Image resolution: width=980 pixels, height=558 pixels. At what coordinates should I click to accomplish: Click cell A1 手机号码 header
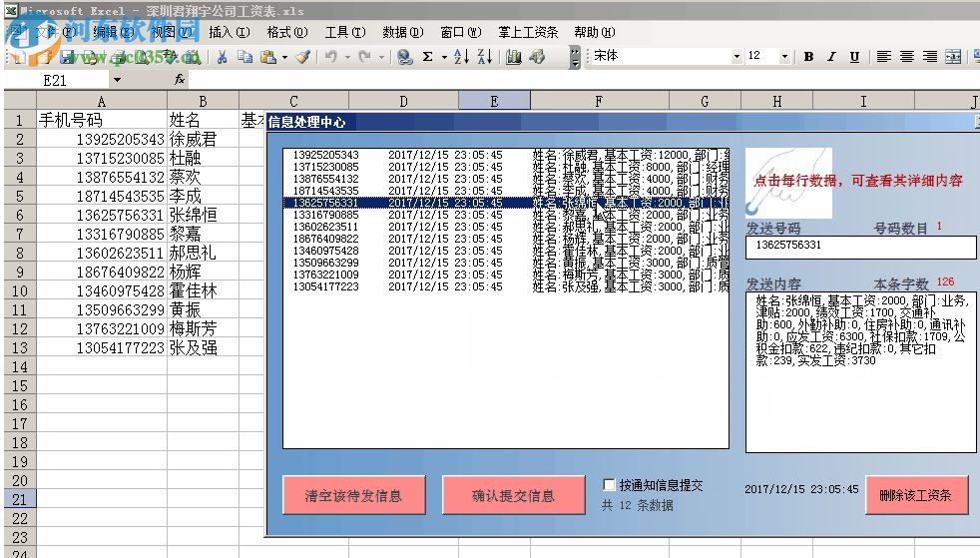point(102,120)
